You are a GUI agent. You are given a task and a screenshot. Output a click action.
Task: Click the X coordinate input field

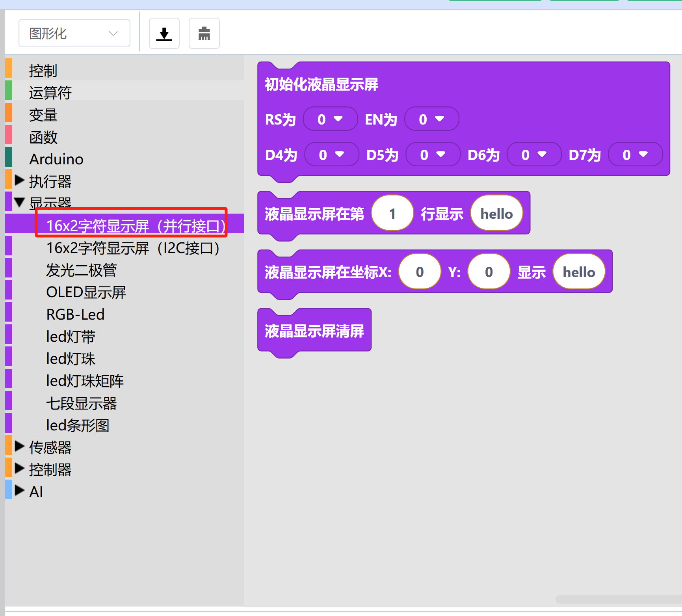(x=420, y=272)
